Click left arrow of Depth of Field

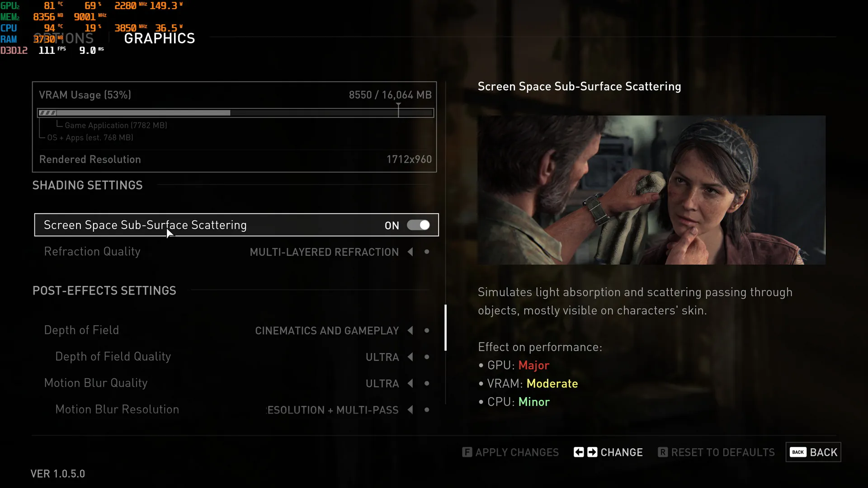pyautogui.click(x=410, y=330)
